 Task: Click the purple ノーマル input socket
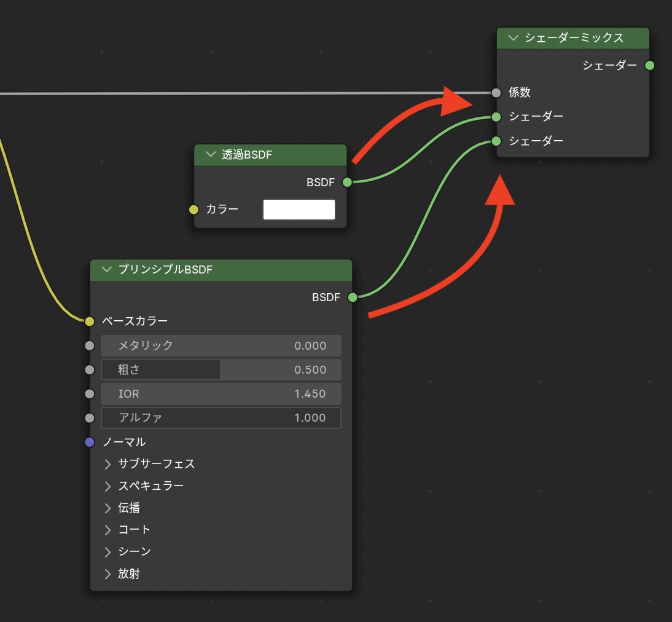coord(90,442)
